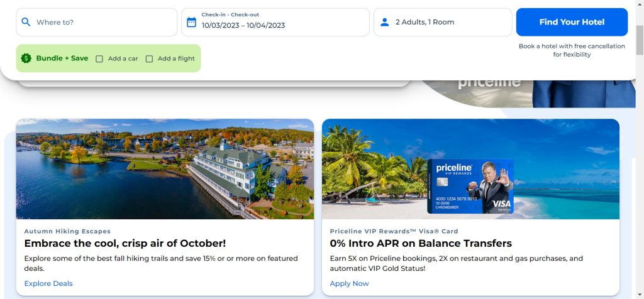Click the person icon for guests
The width and height of the screenshot is (644, 299).
385,22
